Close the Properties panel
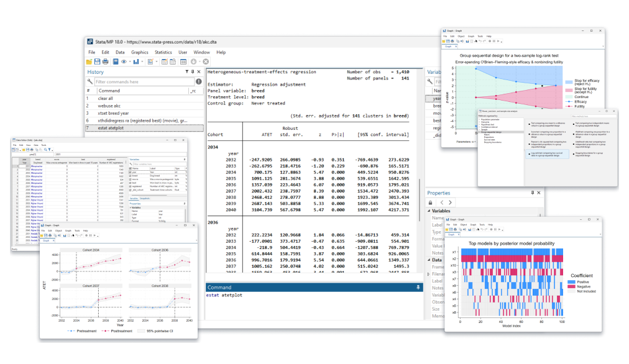 (x=539, y=193)
